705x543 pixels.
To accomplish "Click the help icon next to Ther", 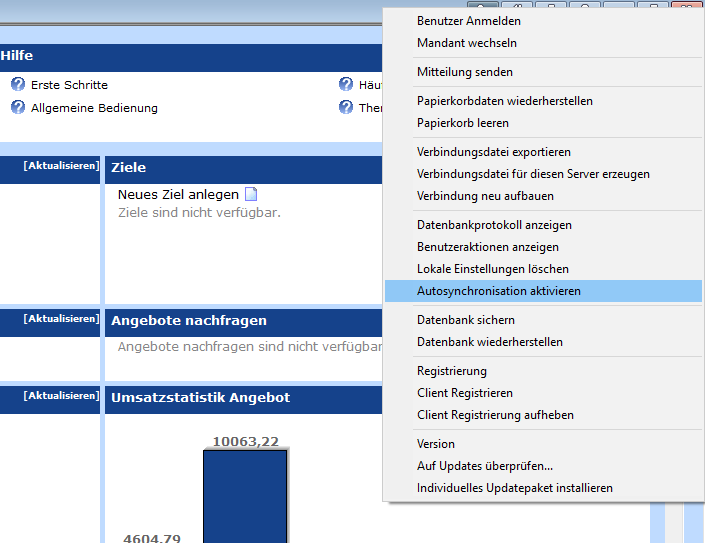I will click(346, 107).
